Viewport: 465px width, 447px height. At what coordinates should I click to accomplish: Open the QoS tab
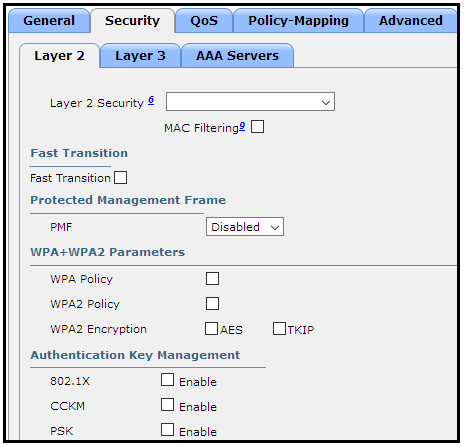tap(204, 21)
